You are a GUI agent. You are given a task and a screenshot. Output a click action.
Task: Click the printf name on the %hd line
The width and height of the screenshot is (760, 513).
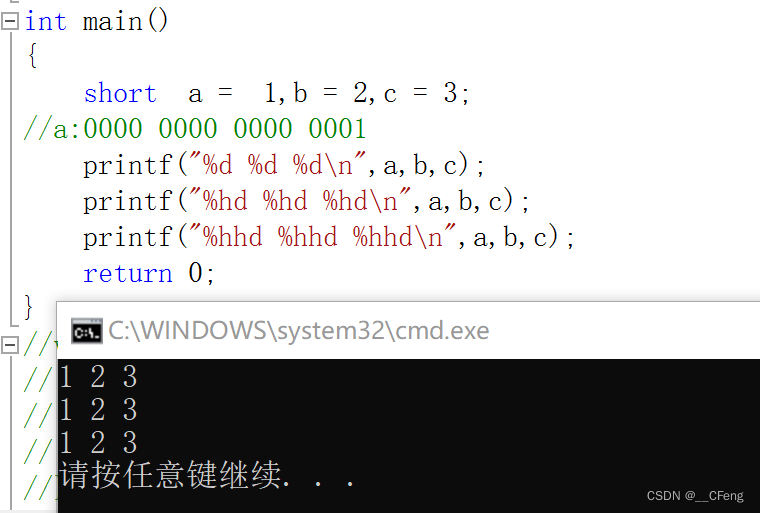(x=127, y=201)
